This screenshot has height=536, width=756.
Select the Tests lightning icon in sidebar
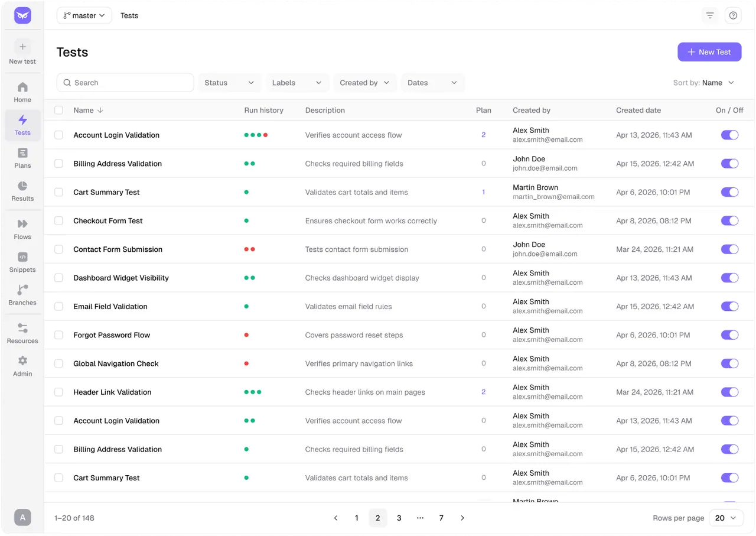point(22,120)
